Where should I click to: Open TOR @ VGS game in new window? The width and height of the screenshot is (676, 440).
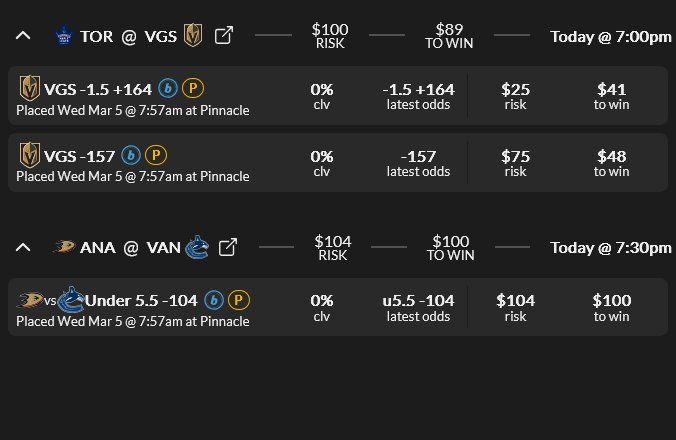225,36
